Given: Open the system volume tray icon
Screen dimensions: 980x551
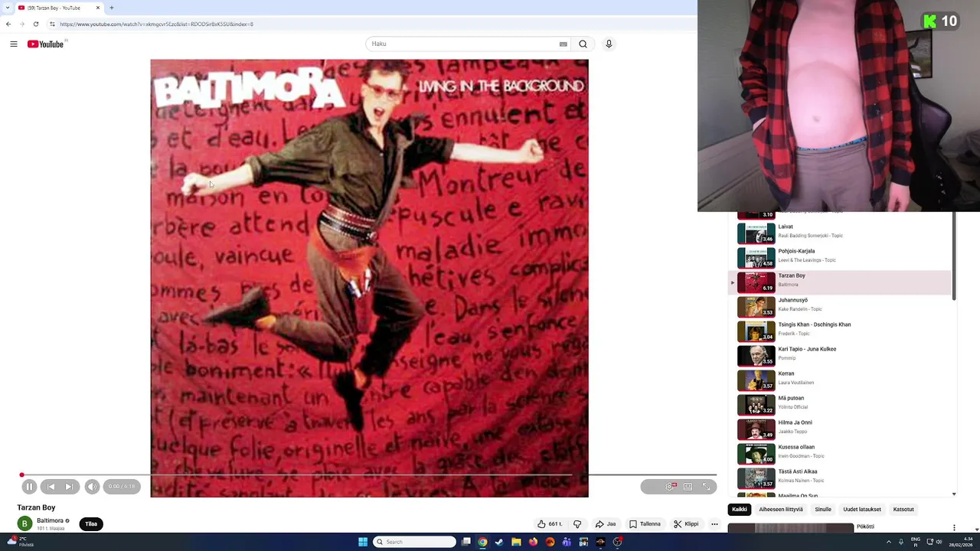Looking at the screenshot, I should point(939,542).
